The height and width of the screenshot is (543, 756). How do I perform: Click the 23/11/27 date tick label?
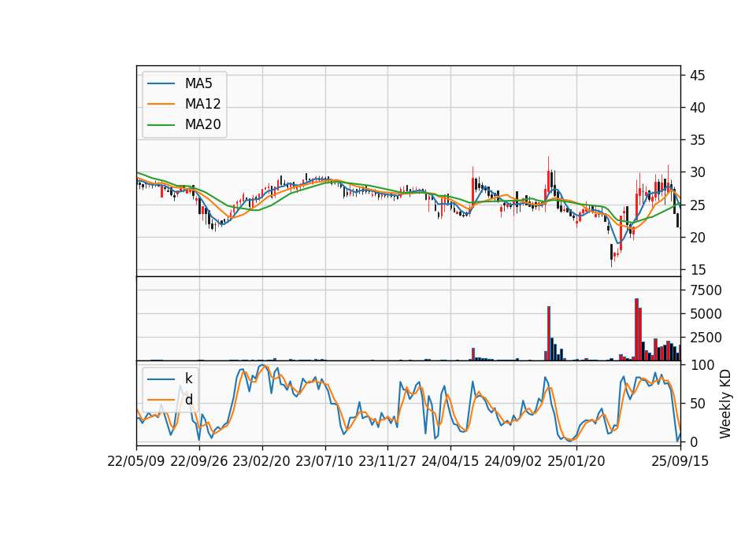(387, 461)
